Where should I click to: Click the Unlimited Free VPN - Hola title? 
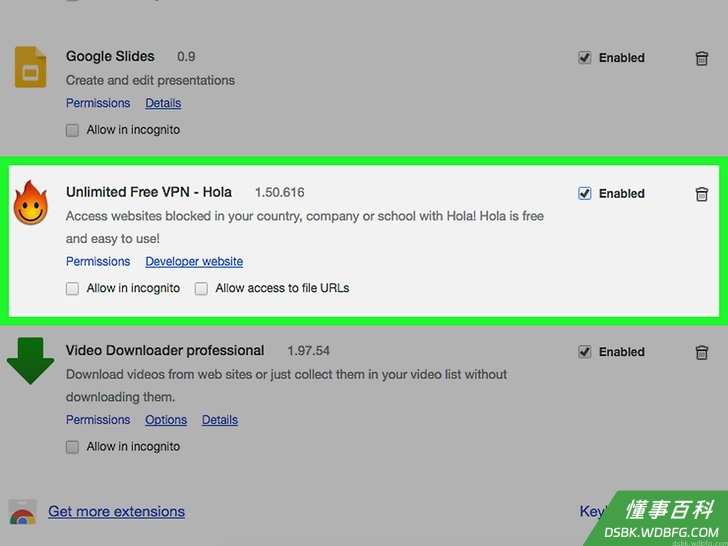pos(149,192)
